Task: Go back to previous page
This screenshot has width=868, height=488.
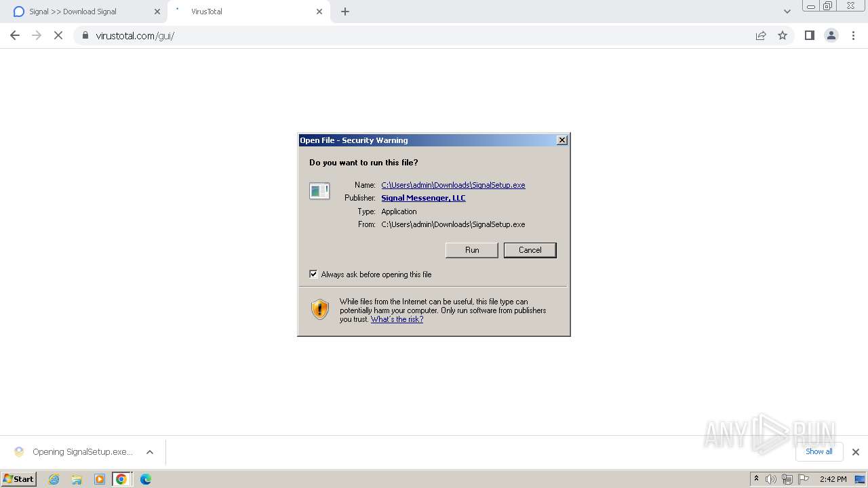Action: pyautogui.click(x=15, y=35)
